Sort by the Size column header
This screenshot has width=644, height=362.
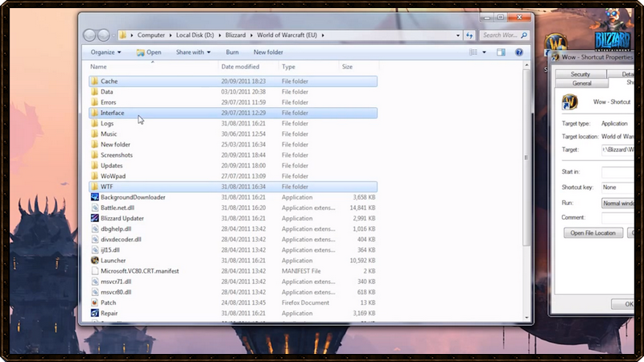(x=358, y=67)
